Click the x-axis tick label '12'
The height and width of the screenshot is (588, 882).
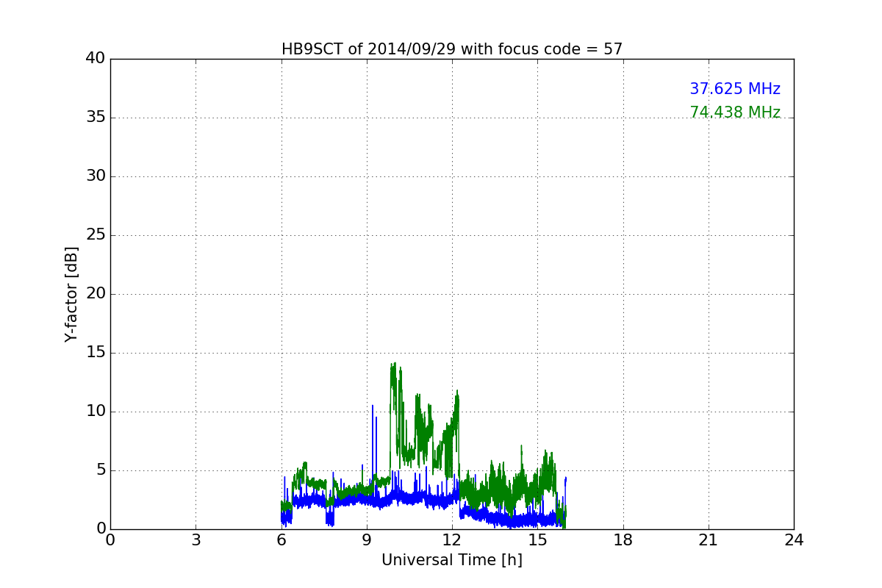pyautogui.click(x=452, y=540)
